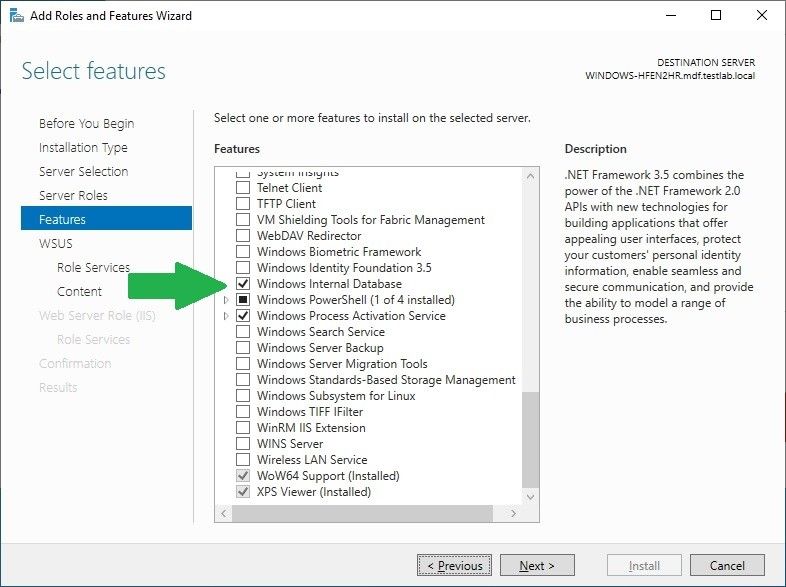Enable the TFTP Client feature checkbox
The image size is (786, 587).
point(243,204)
